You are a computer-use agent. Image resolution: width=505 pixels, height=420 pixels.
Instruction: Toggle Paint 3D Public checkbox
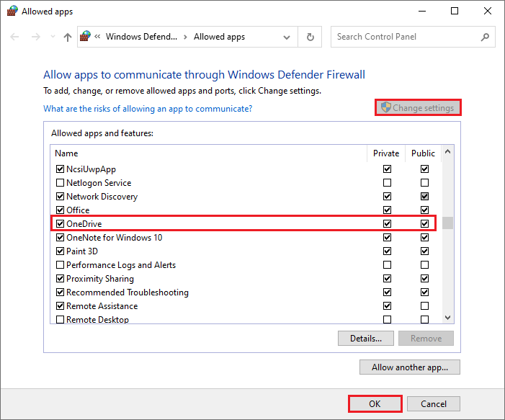click(424, 251)
